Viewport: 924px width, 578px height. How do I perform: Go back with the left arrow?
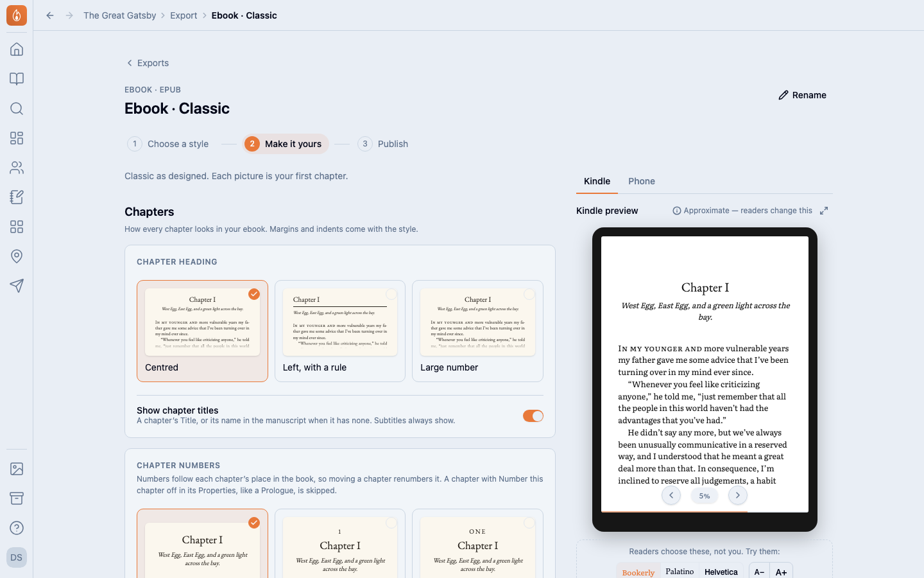(x=50, y=15)
